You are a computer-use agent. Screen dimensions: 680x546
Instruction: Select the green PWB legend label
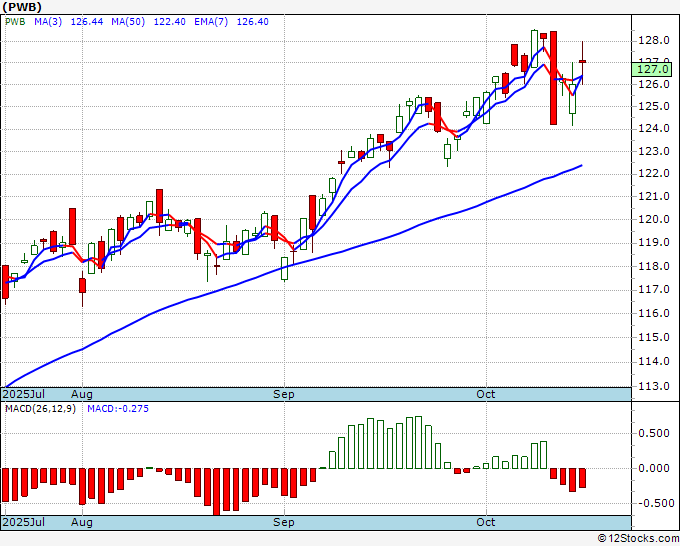[15, 22]
